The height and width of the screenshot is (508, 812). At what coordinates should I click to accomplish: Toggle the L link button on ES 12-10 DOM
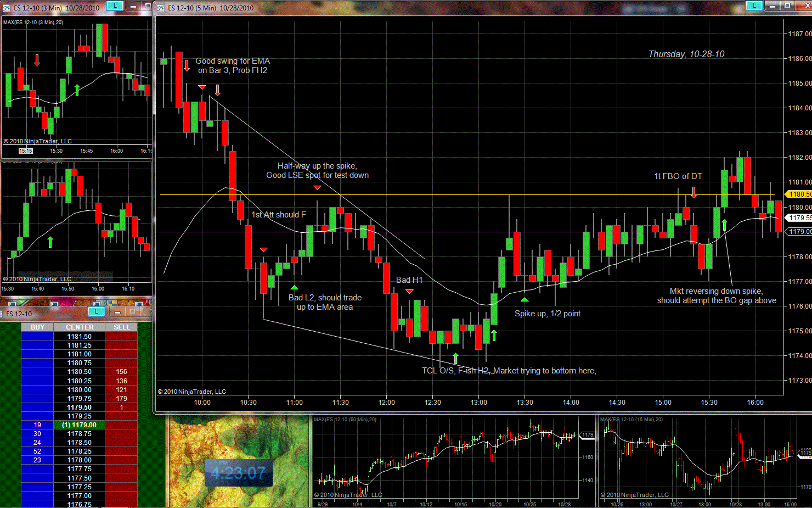(97, 311)
